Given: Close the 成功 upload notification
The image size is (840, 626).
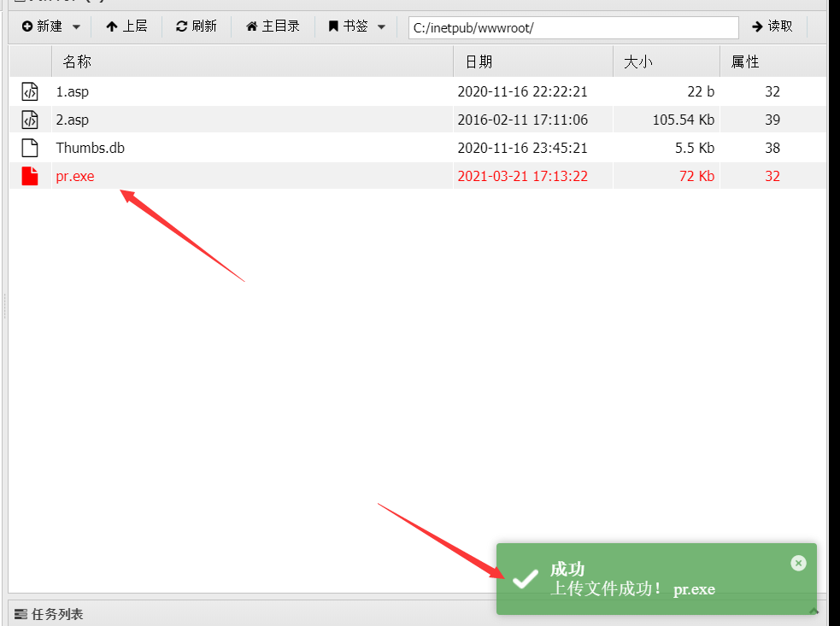Looking at the screenshot, I should [x=798, y=563].
